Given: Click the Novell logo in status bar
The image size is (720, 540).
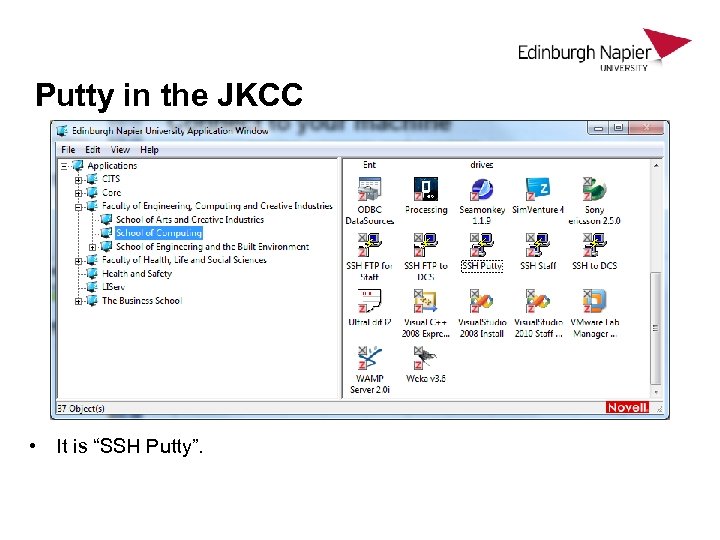Looking at the screenshot, I should click(627, 408).
